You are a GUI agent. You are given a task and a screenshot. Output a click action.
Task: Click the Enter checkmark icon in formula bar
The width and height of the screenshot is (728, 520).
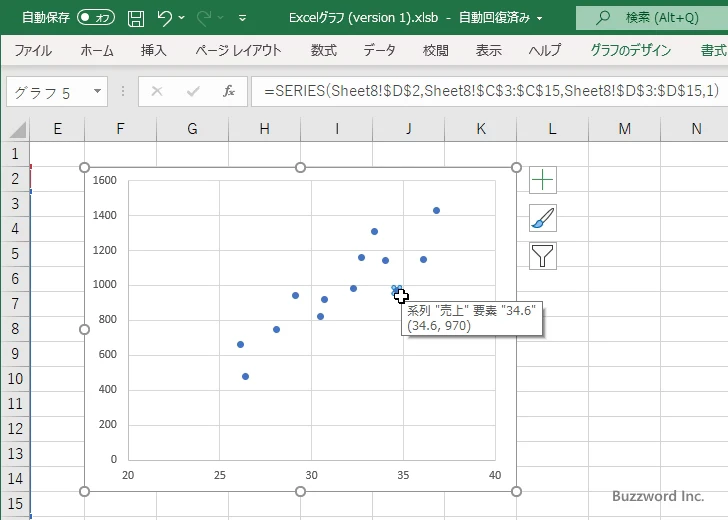tap(193, 91)
